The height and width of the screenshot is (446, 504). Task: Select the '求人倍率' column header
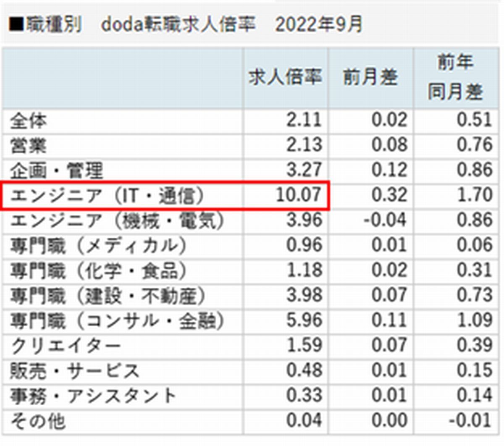[x=286, y=77]
